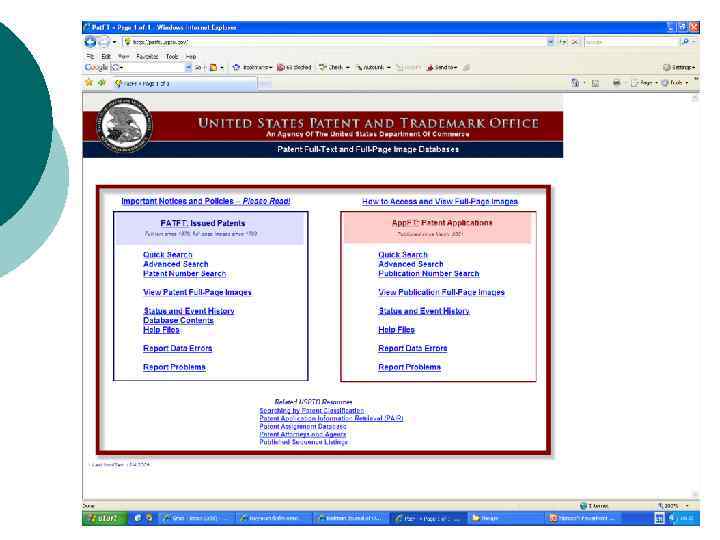Click the Go button on Google toolbar
This screenshot has width=720, height=540.
(x=198, y=67)
